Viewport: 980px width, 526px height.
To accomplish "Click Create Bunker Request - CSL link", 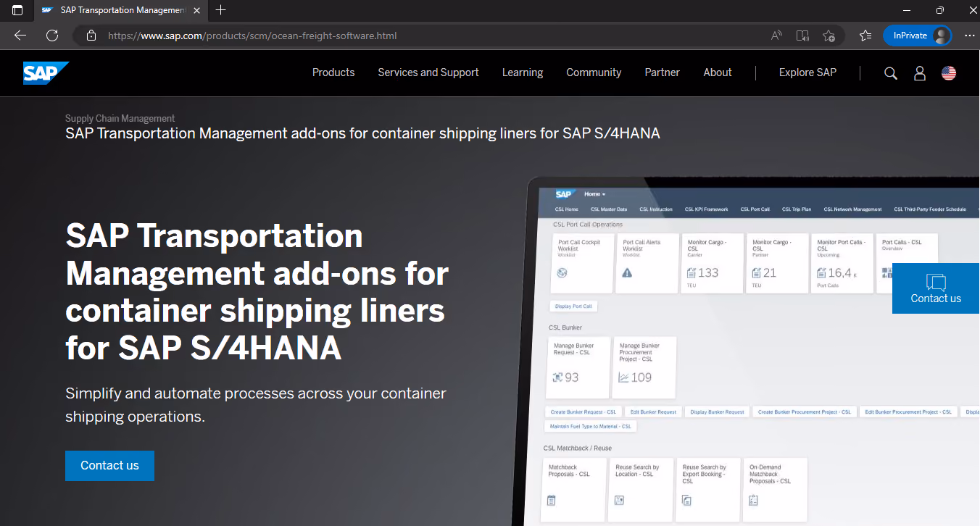I will (584, 412).
